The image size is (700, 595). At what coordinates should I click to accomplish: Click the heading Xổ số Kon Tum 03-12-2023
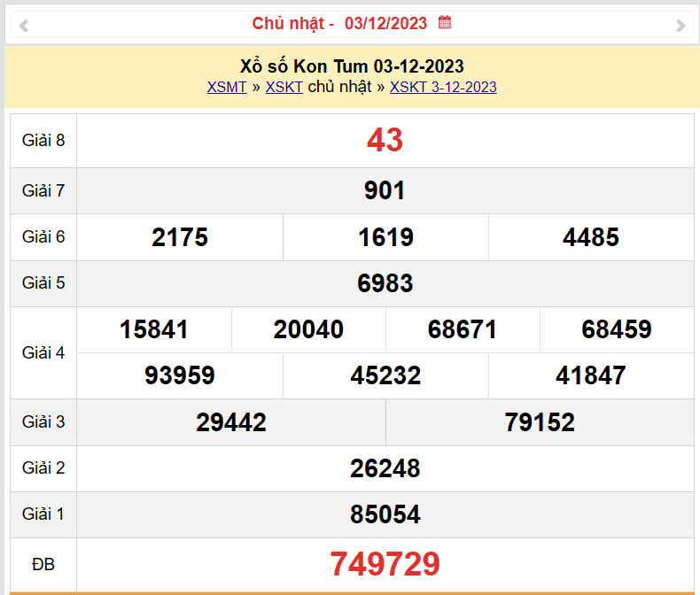(352, 66)
